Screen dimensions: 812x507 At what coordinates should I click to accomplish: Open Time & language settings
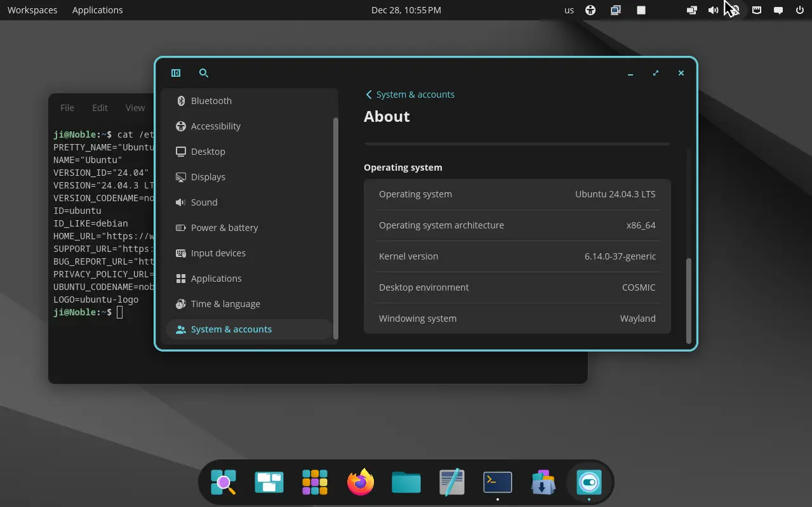tap(225, 304)
